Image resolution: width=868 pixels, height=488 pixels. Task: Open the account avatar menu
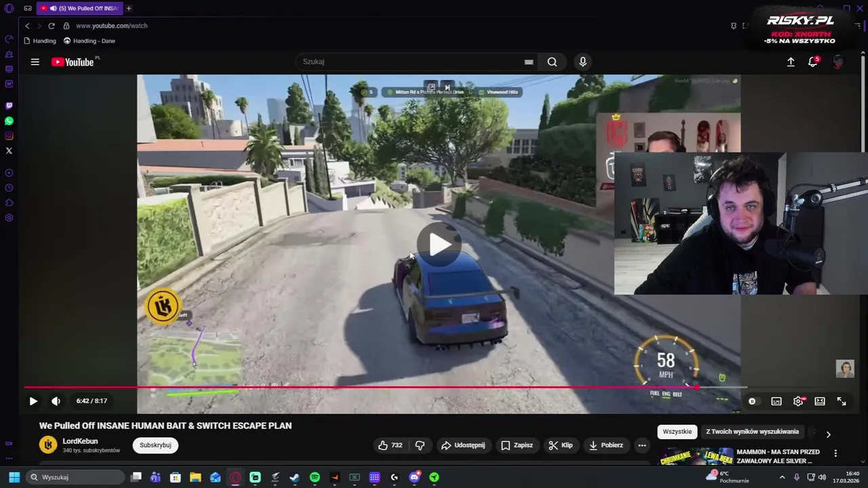coord(838,62)
